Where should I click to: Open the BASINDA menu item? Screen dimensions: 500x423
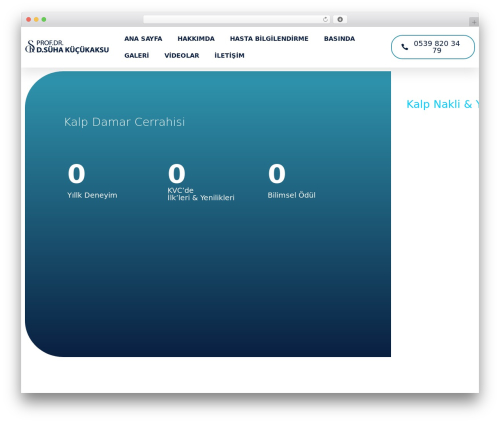pos(339,39)
